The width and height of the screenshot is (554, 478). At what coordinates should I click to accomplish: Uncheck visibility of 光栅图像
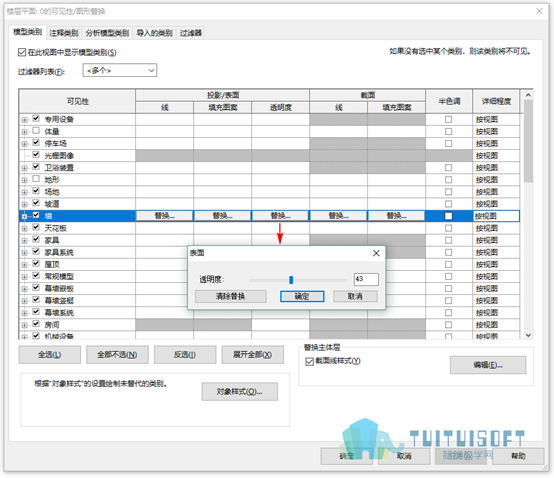(36, 154)
